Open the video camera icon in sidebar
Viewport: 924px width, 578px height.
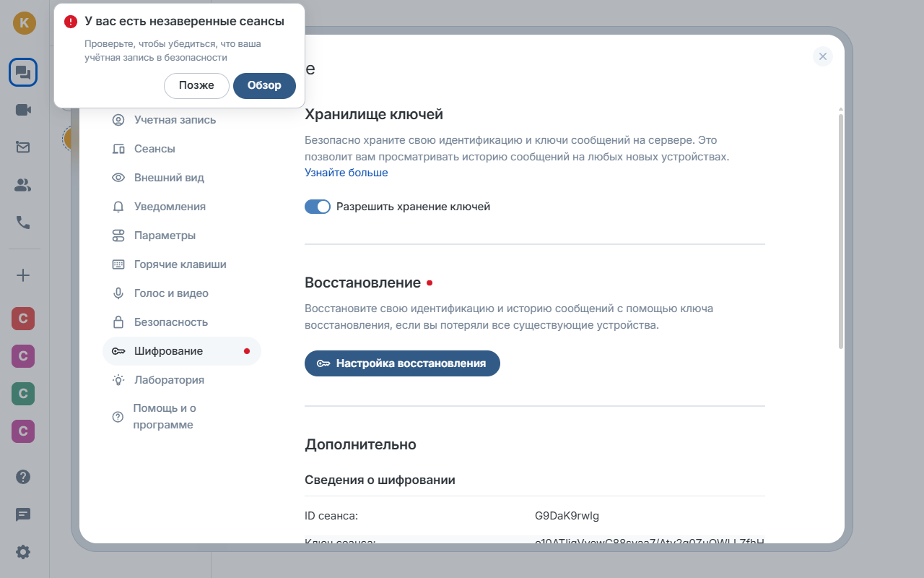click(23, 110)
